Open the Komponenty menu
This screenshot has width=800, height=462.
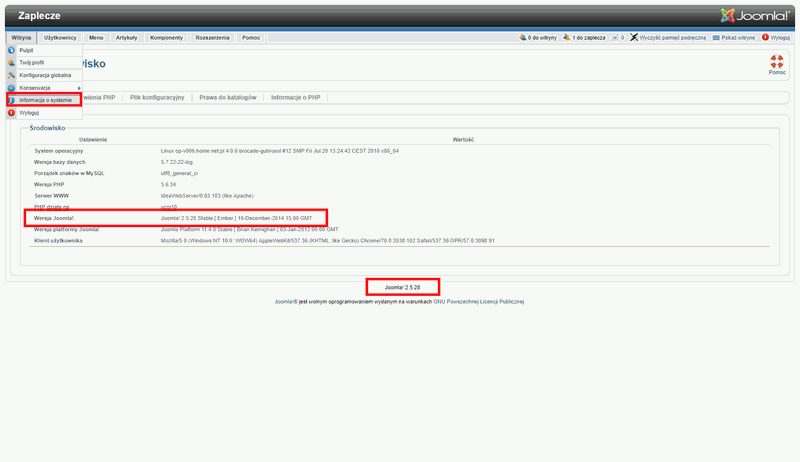(166, 38)
